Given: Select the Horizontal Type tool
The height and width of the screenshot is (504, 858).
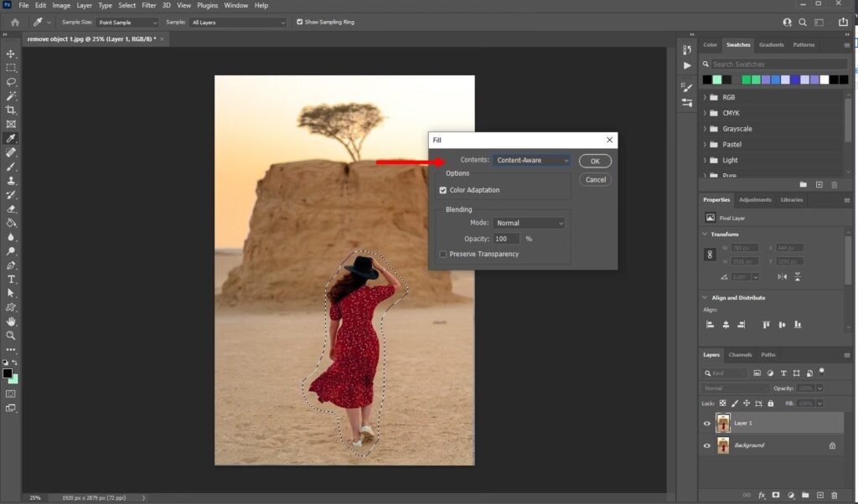Looking at the screenshot, I should click(11, 279).
